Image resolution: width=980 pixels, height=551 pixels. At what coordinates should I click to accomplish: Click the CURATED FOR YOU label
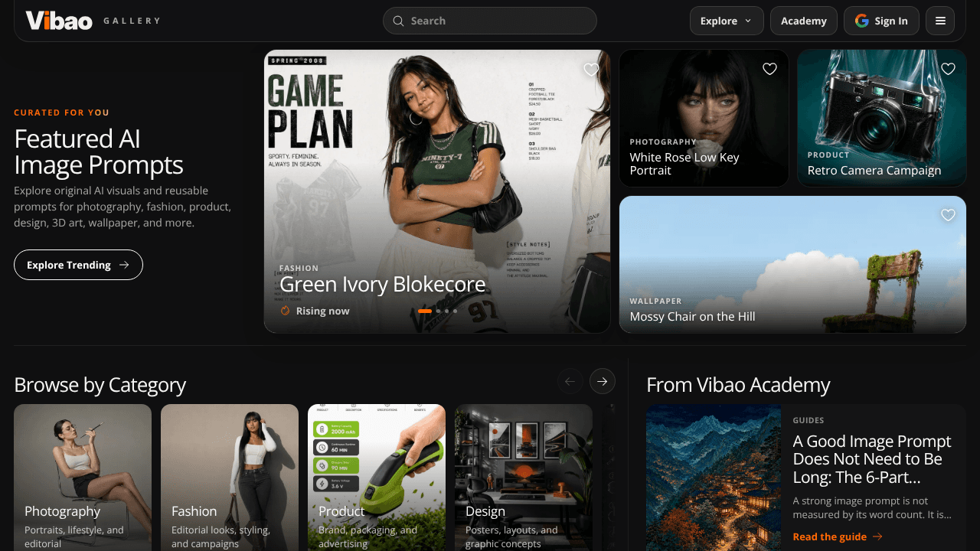[x=62, y=112]
